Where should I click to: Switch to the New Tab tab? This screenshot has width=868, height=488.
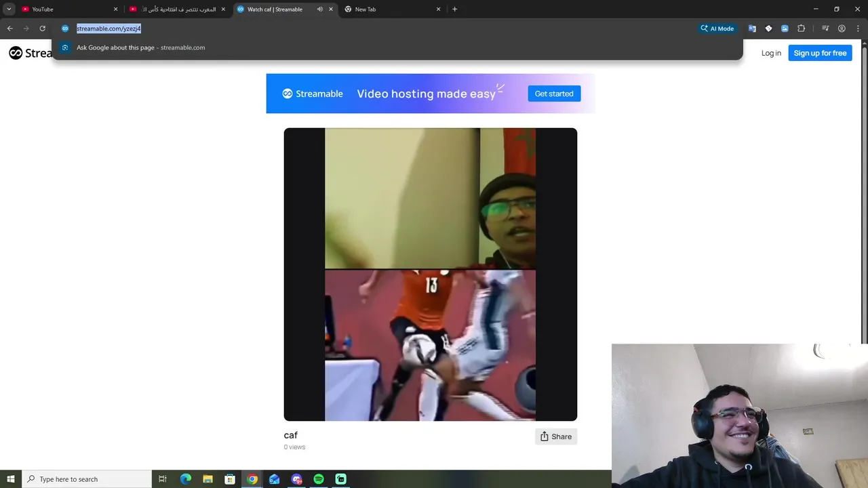coord(392,9)
